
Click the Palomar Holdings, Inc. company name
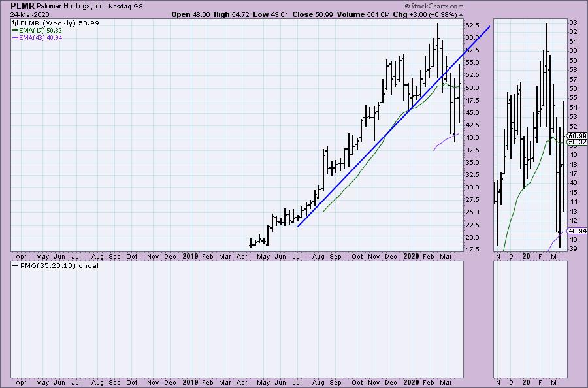71,7
